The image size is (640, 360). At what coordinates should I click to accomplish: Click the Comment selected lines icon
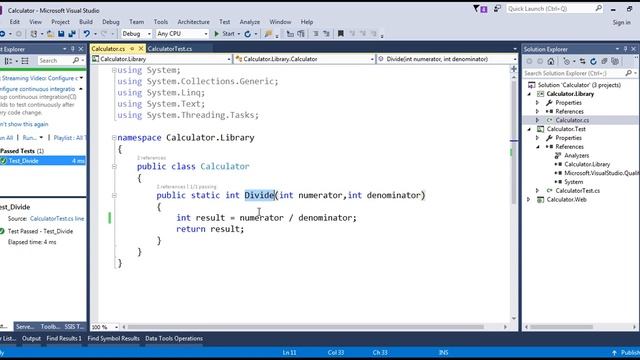click(x=316, y=34)
